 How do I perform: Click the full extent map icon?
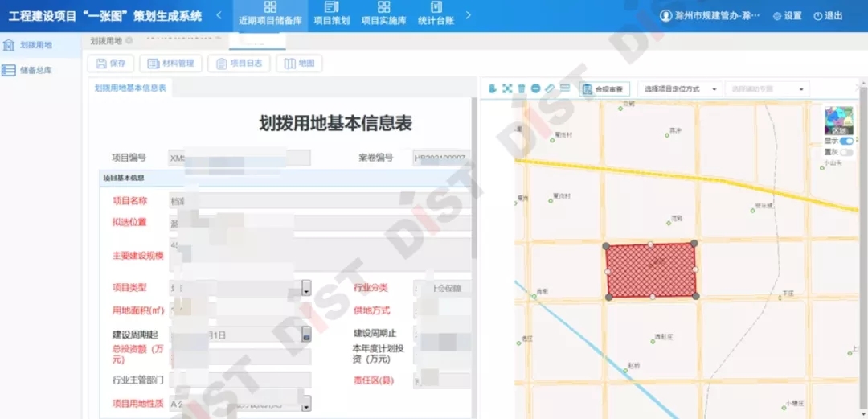tap(506, 88)
